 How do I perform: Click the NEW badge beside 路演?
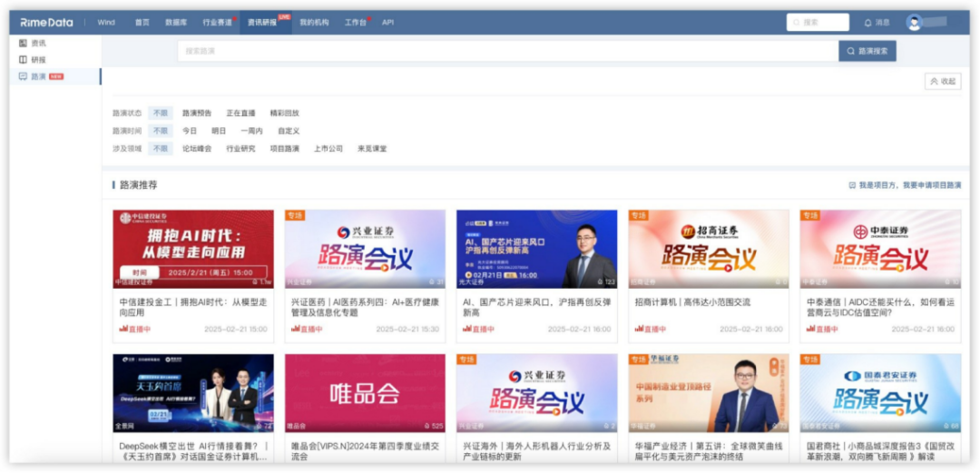coord(56,76)
